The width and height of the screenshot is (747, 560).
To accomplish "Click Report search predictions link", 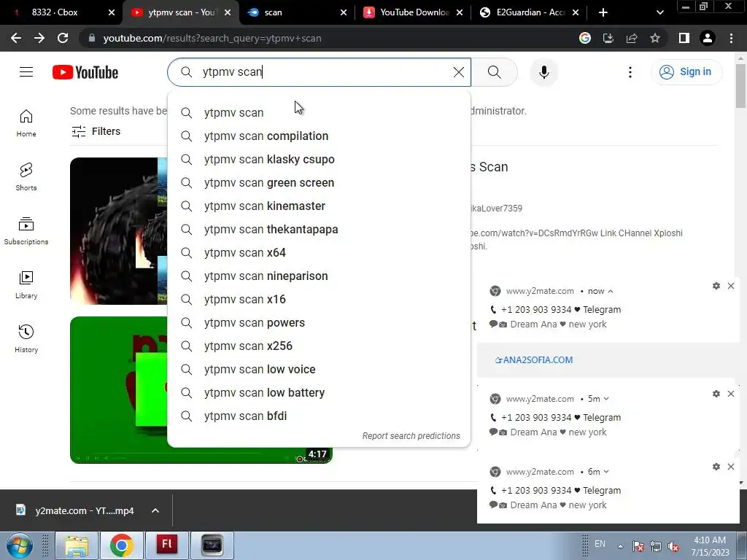I will click(x=411, y=436).
